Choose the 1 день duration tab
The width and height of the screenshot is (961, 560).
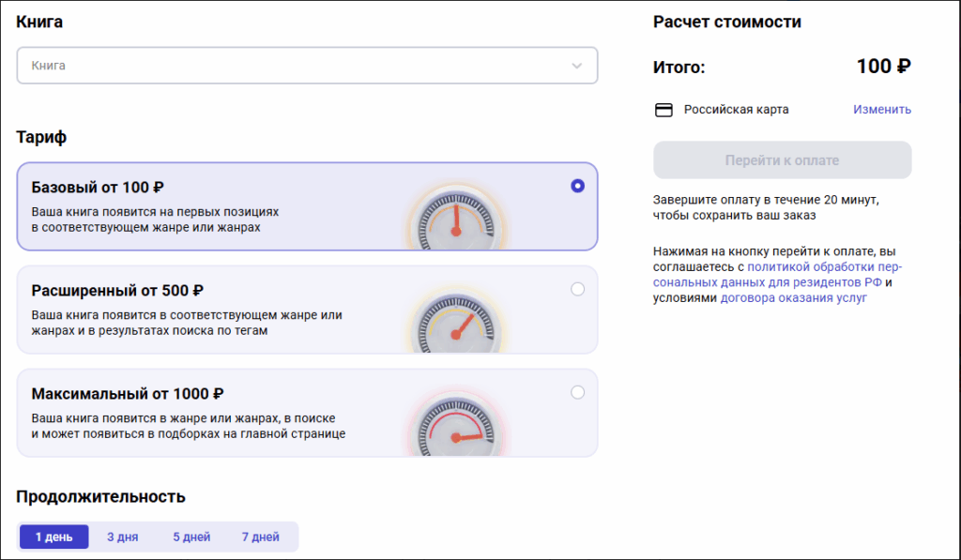[53, 537]
